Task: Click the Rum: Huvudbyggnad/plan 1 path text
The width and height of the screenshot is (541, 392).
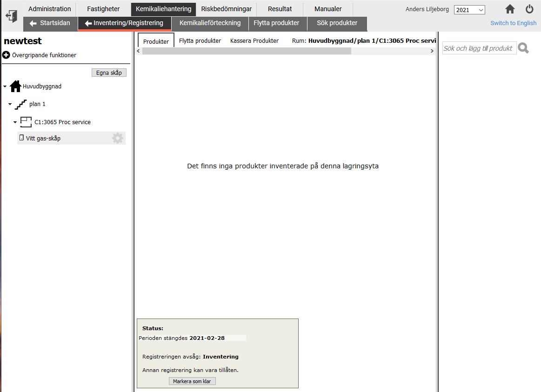Action: 364,40
